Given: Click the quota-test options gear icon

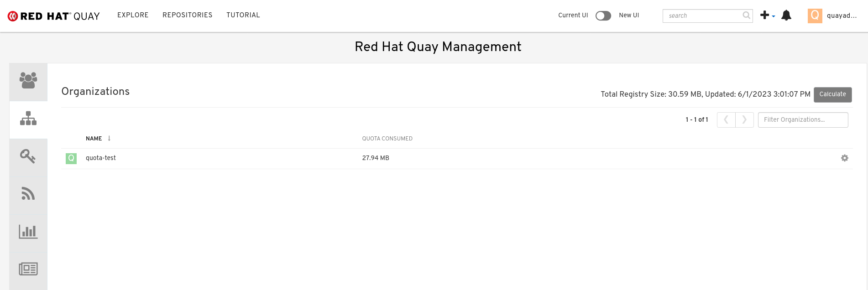Looking at the screenshot, I should [844, 158].
